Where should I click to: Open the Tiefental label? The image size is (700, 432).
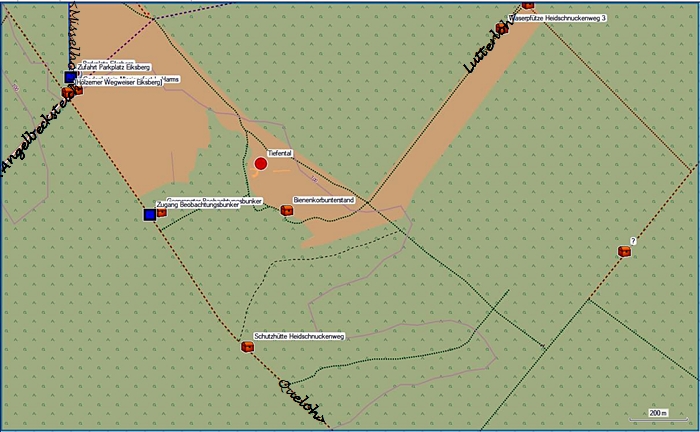278,153
